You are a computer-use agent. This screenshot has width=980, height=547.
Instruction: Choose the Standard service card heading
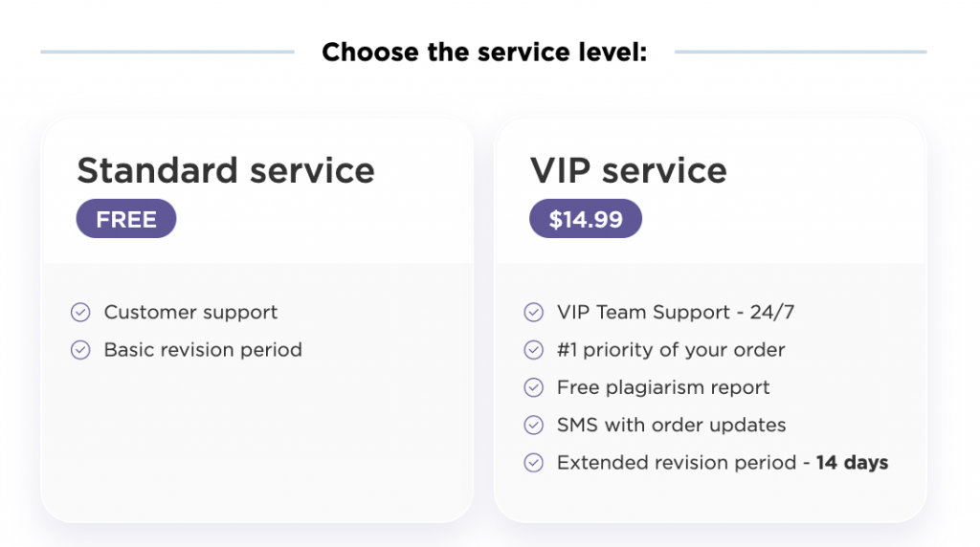pyautogui.click(x=226, y=170)
